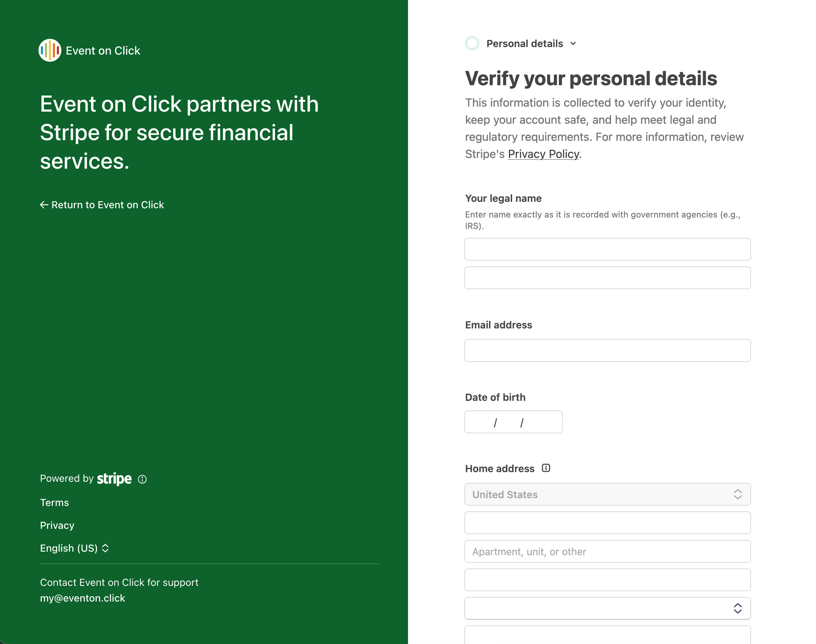This screenshot has height=644, width=816.
Task: Open the United States country dropdown
Action: tap(607, 494)
